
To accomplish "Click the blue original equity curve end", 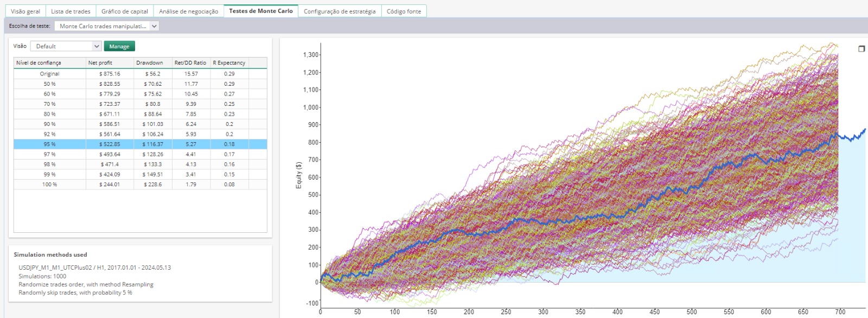I will [x=864, y=130].
